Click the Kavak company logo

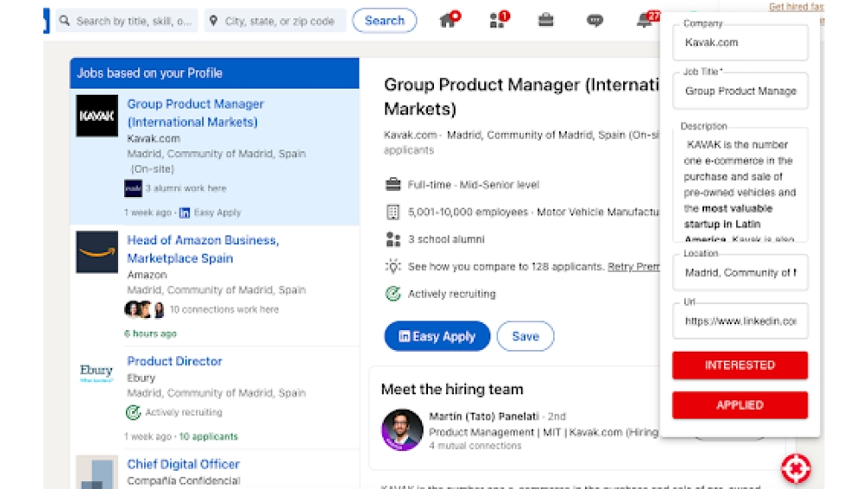point(97,116)
